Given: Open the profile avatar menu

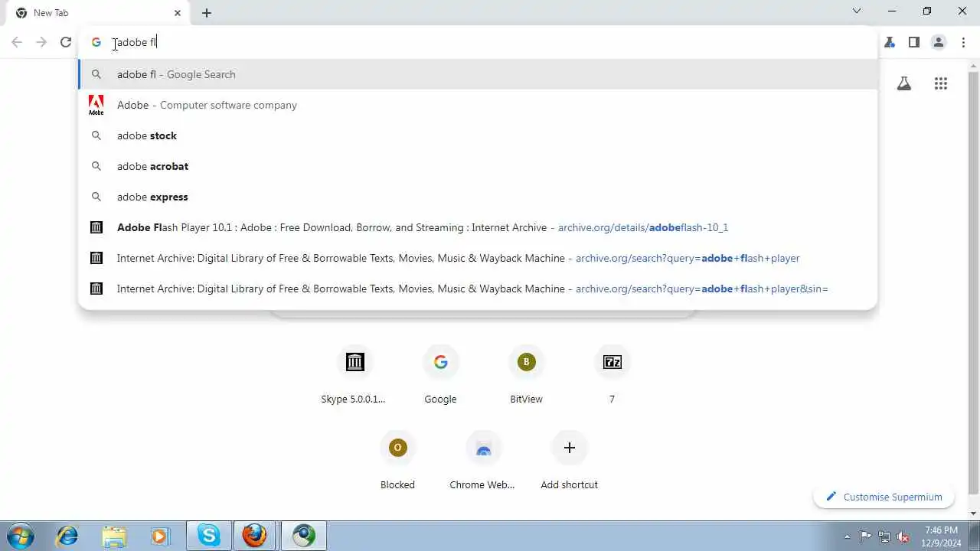Looking at the screenshot, I should pyautogui.click(x=939, y=42).
